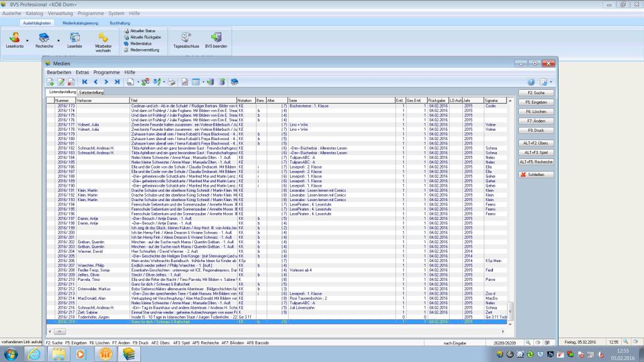Expand dropdown next to A-Z sort icon

tap(164, 82)
